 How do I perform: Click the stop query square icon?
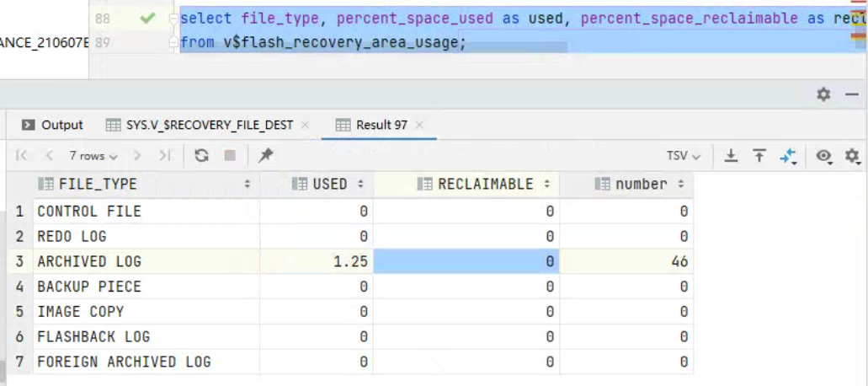coord(230,156)
